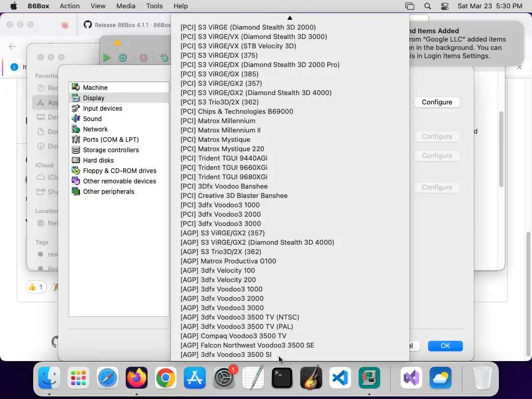Choose [PCI] 3Dfx Voodoo Banshee

290,187
